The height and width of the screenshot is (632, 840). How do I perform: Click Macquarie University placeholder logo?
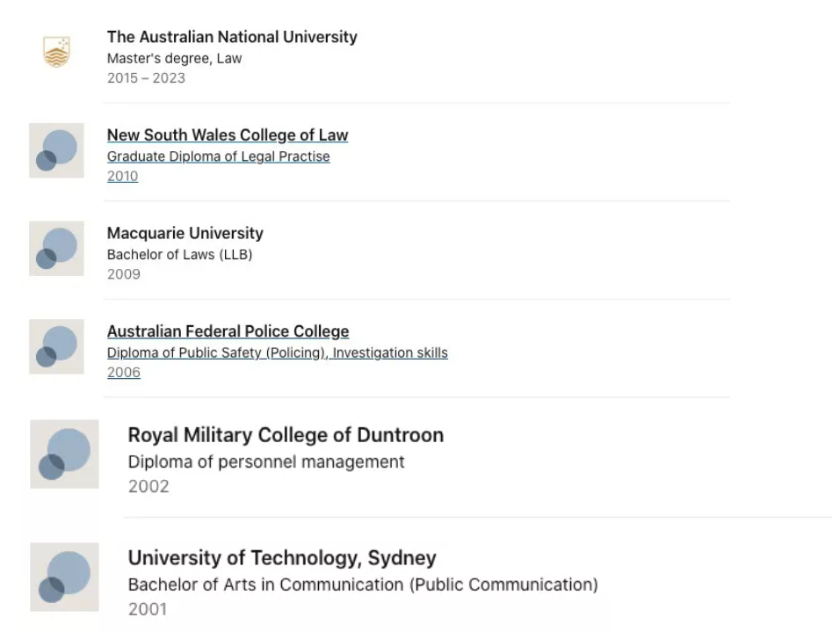[x=56, y=248]
